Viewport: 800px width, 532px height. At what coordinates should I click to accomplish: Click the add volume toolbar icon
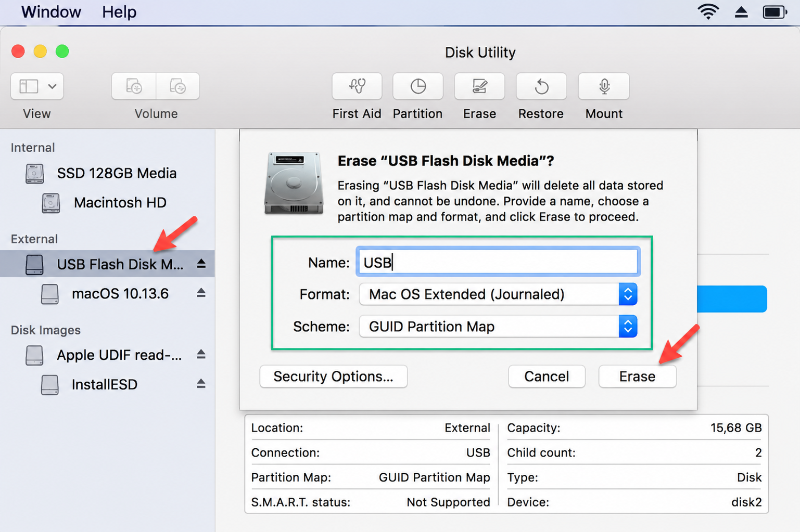tap(134, 86)
